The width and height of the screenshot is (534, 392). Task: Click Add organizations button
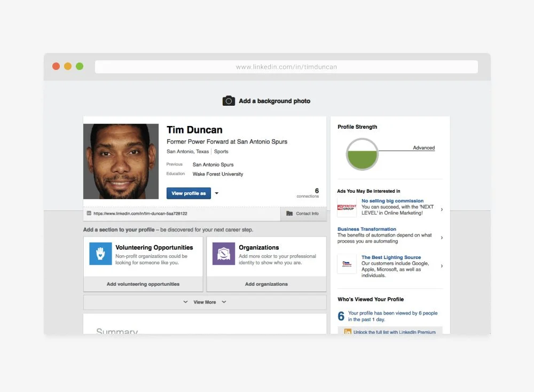266,284
